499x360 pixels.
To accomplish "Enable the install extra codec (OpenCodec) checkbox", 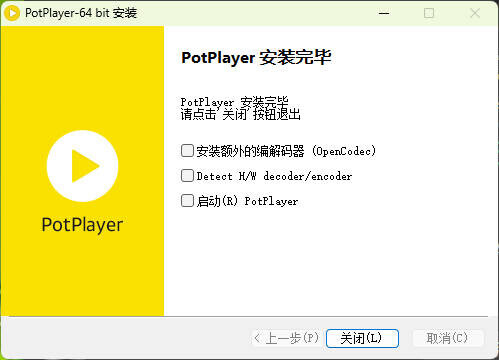I will point(187,151).
